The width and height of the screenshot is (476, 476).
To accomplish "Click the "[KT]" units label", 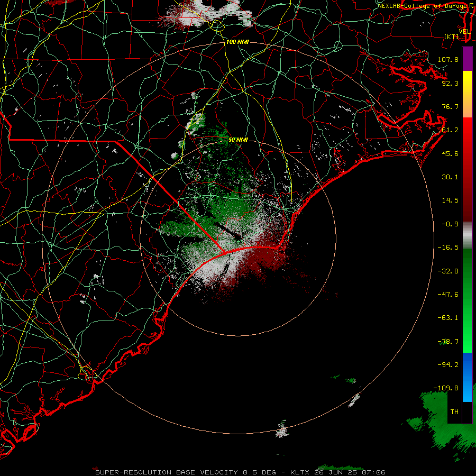I will click(x=451, y=36).
